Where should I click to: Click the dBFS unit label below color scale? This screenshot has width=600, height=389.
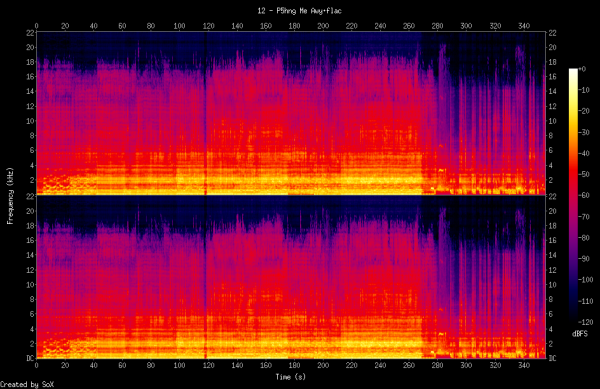pos(580,334)
